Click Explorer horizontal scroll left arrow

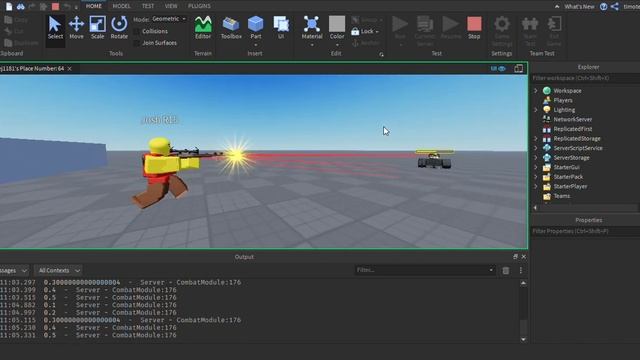coord(536,208)
